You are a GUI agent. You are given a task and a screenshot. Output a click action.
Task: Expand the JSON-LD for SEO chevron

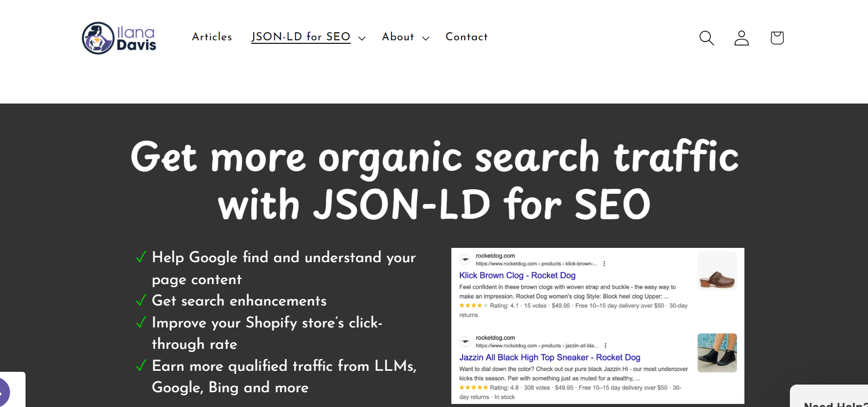362,38
